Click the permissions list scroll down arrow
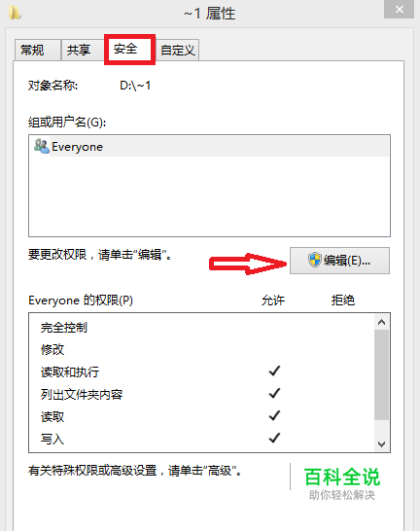Image resolution: width=420 pixels, height=531 pixels. point(382,444)
